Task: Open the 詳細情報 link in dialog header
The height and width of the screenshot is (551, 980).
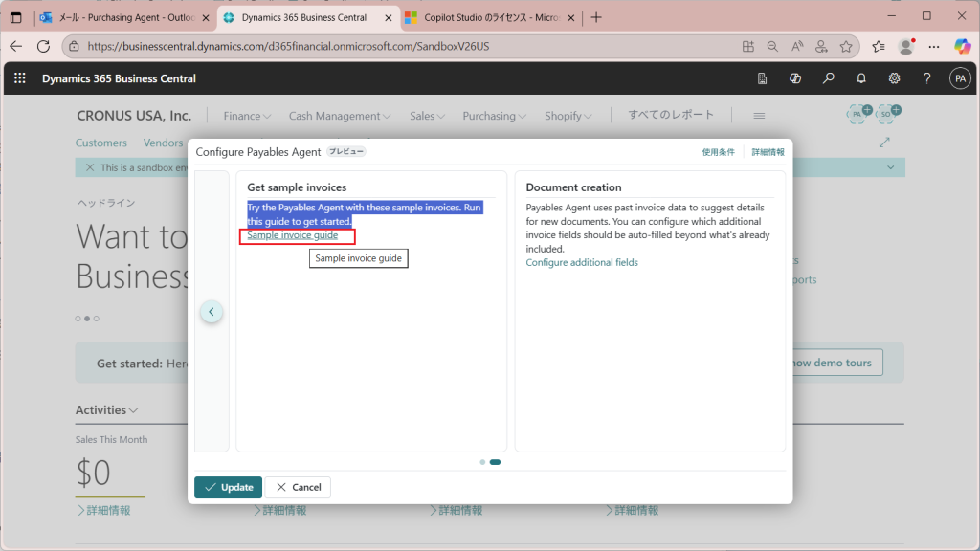Action: point(768,152)
